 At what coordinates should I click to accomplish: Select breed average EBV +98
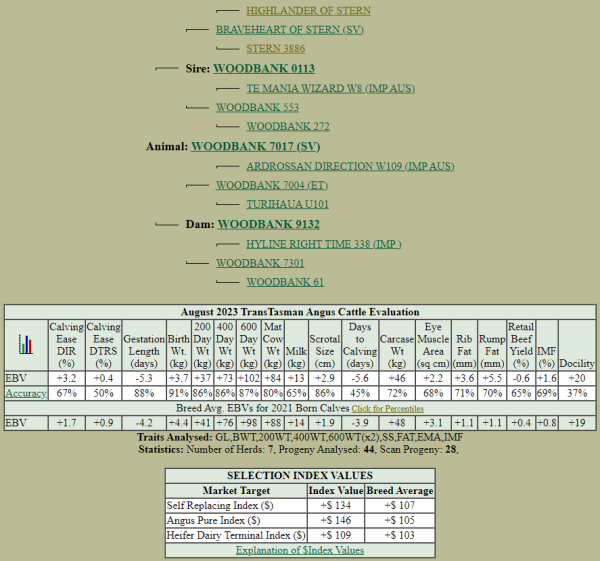click(x=249, y=423)
